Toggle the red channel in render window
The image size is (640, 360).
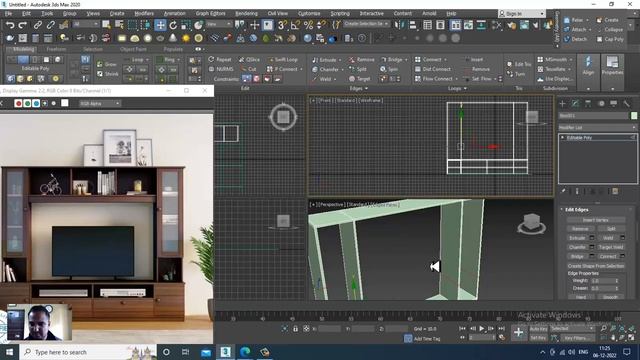18,104
